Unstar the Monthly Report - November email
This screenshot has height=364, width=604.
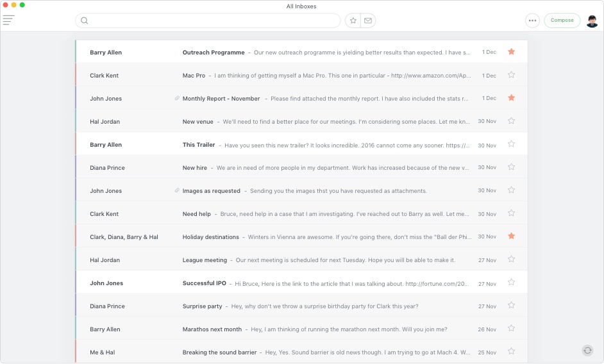pyautogui.click(x=511, y=98)
